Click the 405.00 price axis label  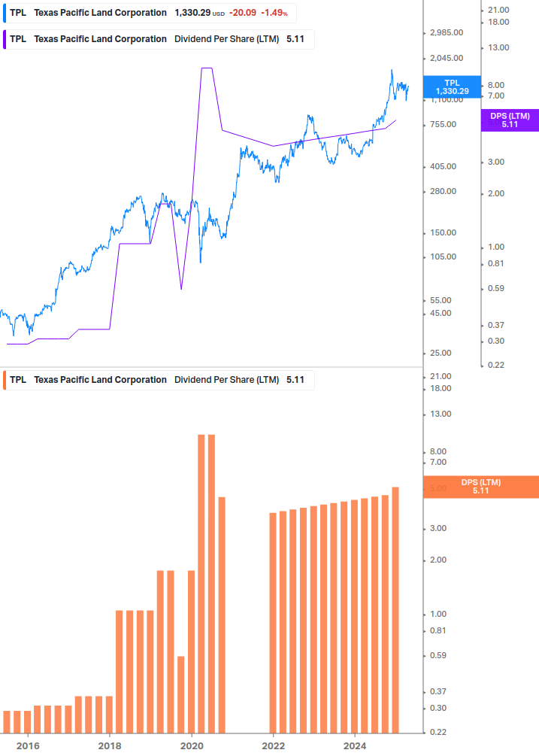point(443,166)
